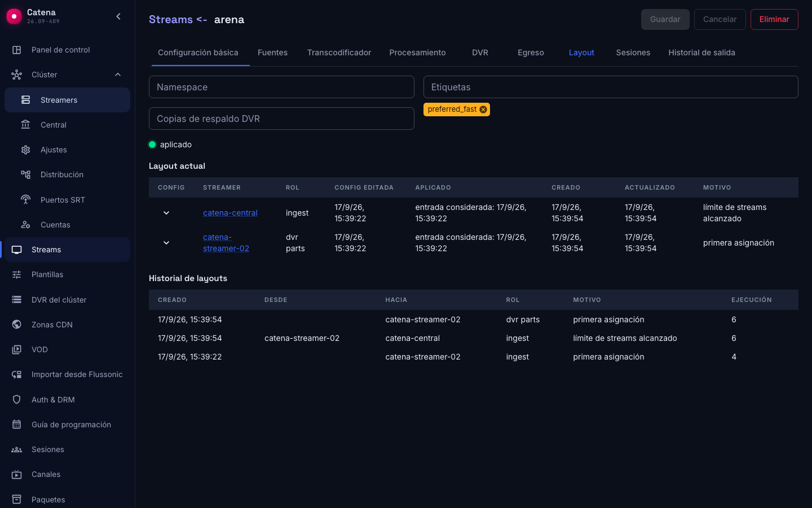Click the DVR del clúster storage icon
This screenshot has height=508, width=812.
tap(17, 300)
